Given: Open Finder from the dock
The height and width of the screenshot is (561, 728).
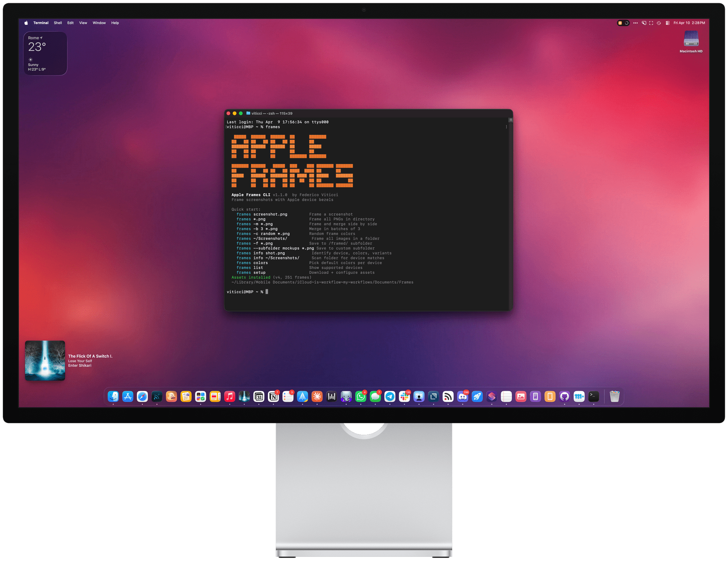Looking at the screenshot, I should tap(113, 396).
